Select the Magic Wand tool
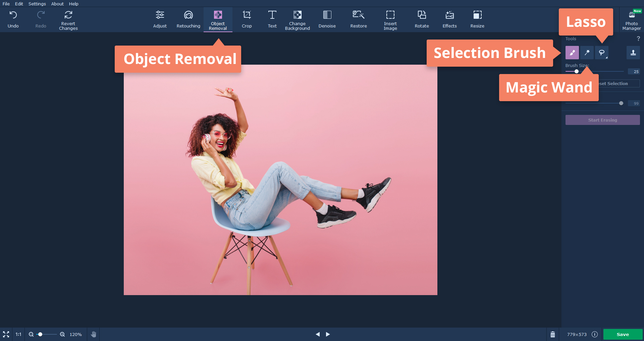This screenshot has width=644, height=341. 587,53
